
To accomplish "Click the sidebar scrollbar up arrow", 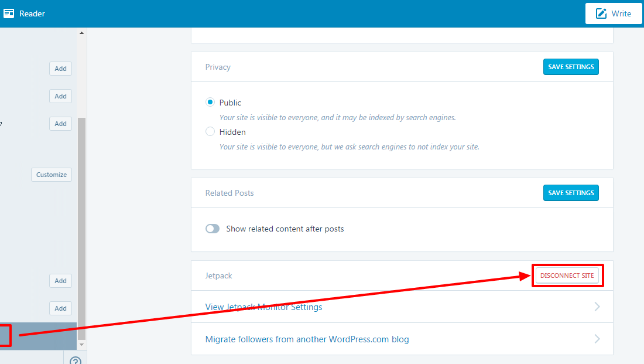I will point(81,33).
